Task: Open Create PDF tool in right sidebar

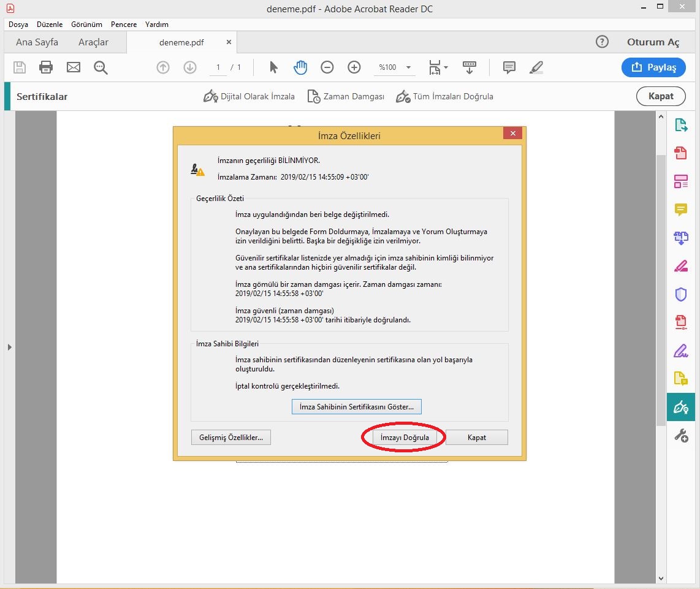Action: click(x=681, y=153)
